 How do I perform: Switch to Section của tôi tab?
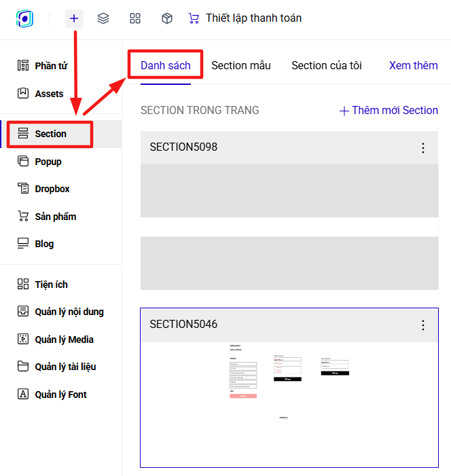[327, 66]
